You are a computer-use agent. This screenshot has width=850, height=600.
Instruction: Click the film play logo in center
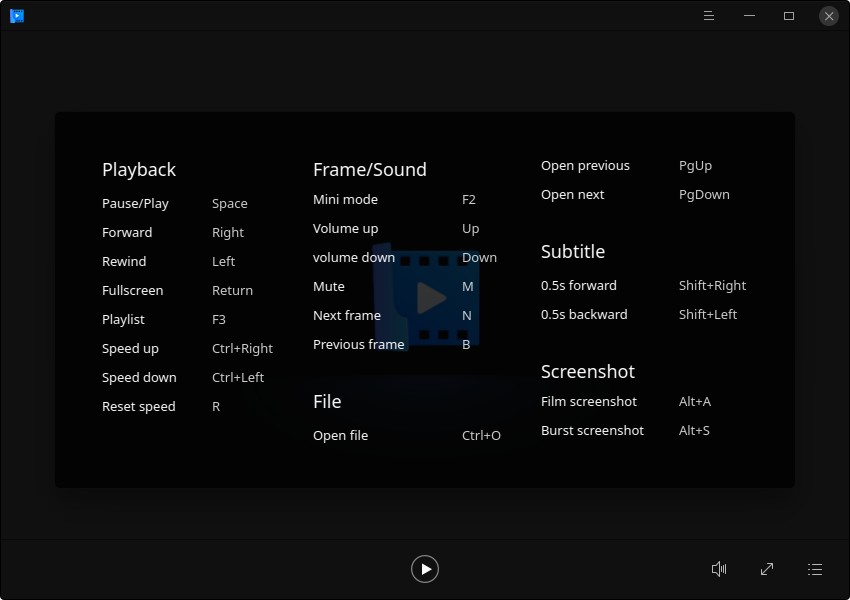(x=424, y=297)
